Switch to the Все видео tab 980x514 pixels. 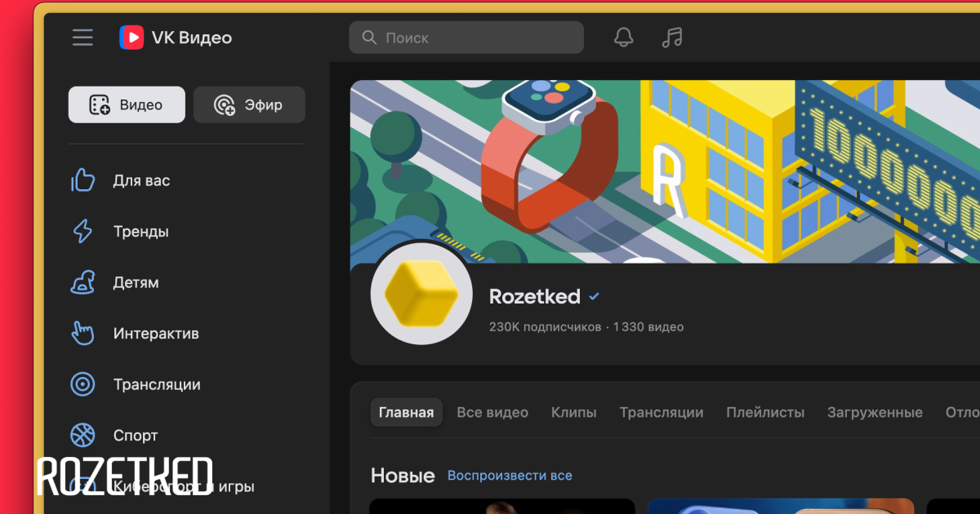(x=492, y=413)
